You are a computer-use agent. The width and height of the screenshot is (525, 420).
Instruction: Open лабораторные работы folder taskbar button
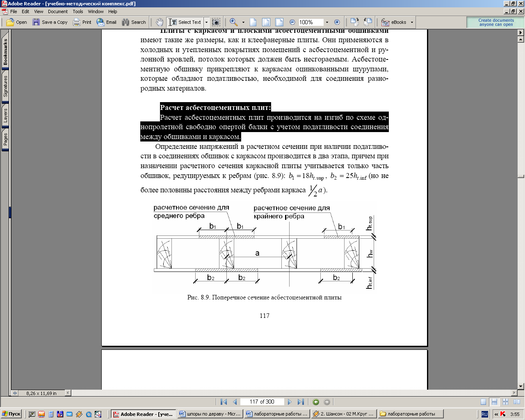click(x=411, y=414)
